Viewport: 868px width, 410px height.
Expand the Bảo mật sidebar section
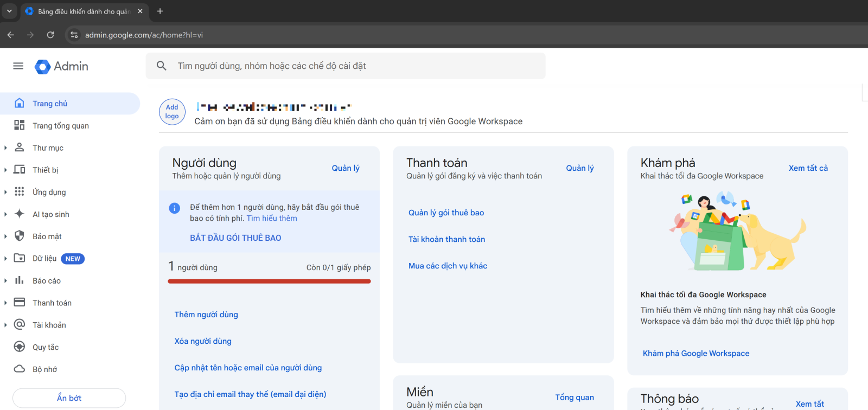click(x=5, y=236)
